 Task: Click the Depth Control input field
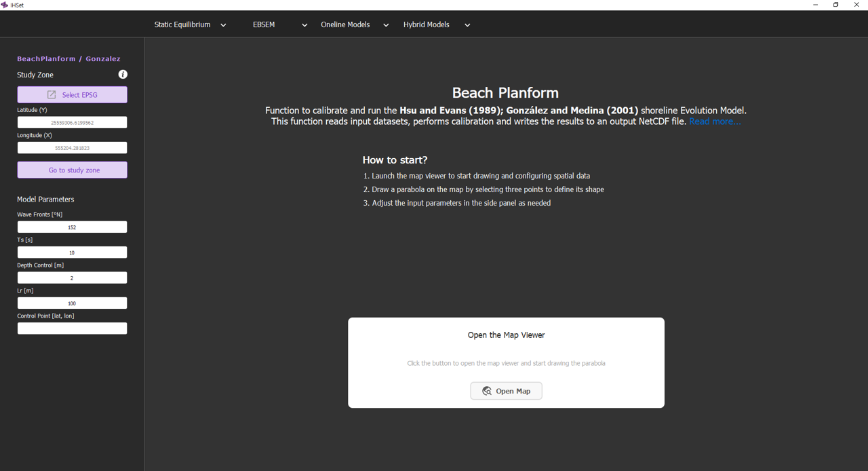[72, 278]
